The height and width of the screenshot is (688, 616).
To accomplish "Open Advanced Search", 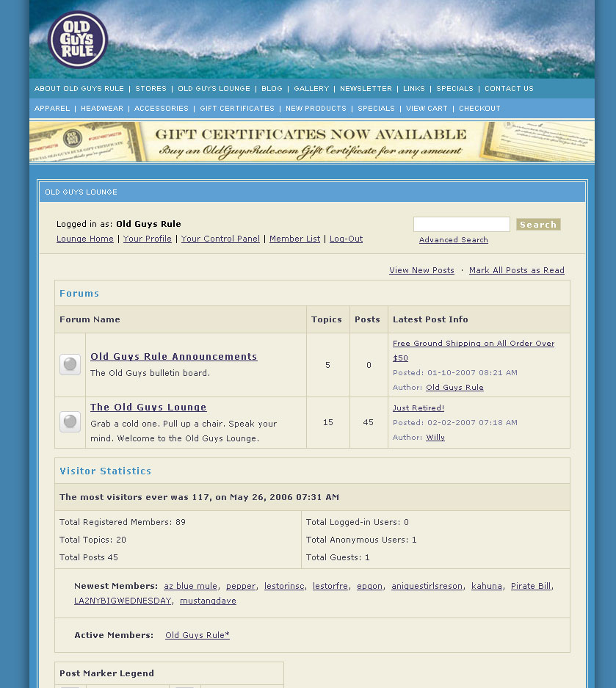I will (x=454, y=240).
